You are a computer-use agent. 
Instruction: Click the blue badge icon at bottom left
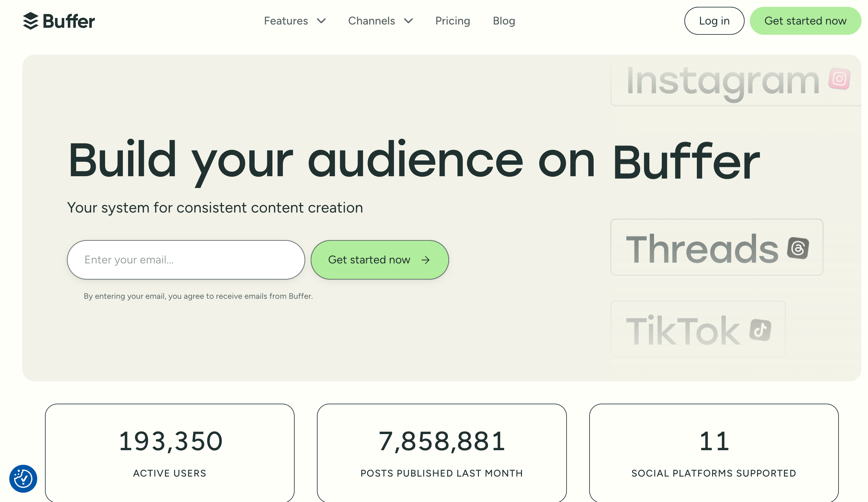pos(24,479)
